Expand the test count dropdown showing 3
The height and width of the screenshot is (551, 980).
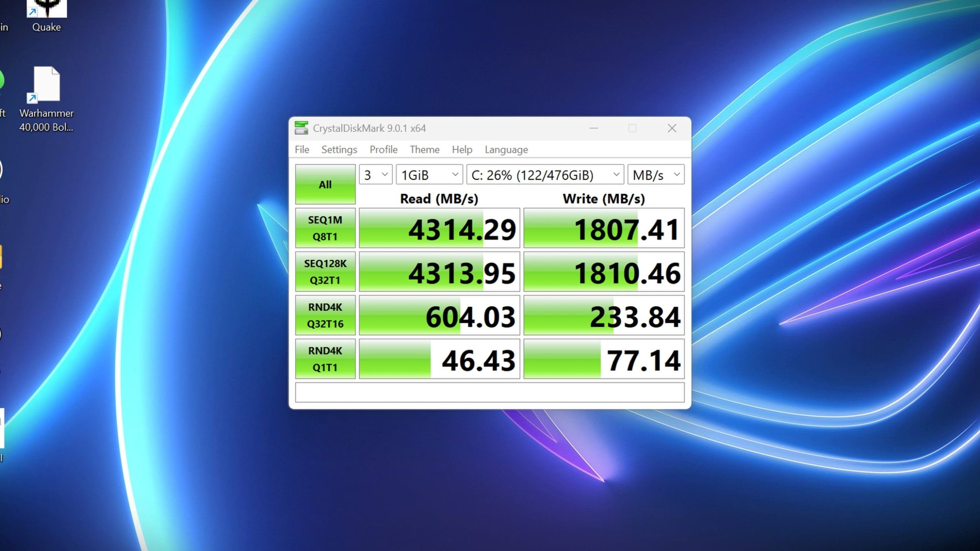coord(375,175)
